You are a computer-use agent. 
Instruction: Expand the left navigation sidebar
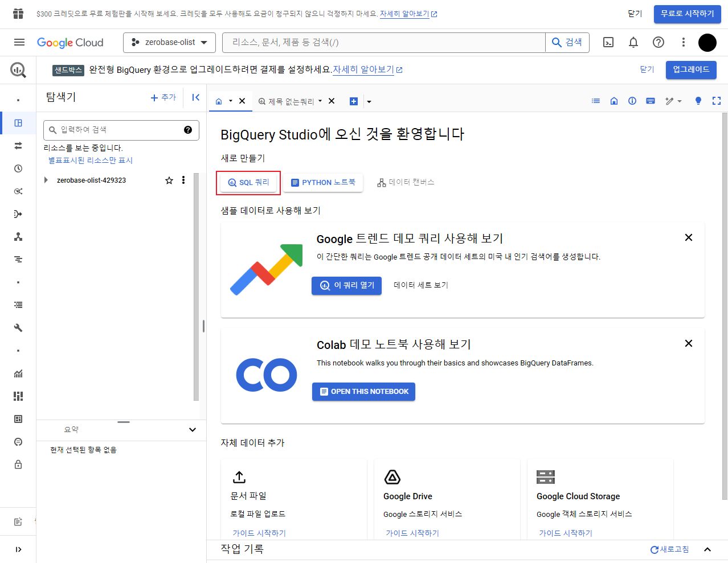pos(18,549)
